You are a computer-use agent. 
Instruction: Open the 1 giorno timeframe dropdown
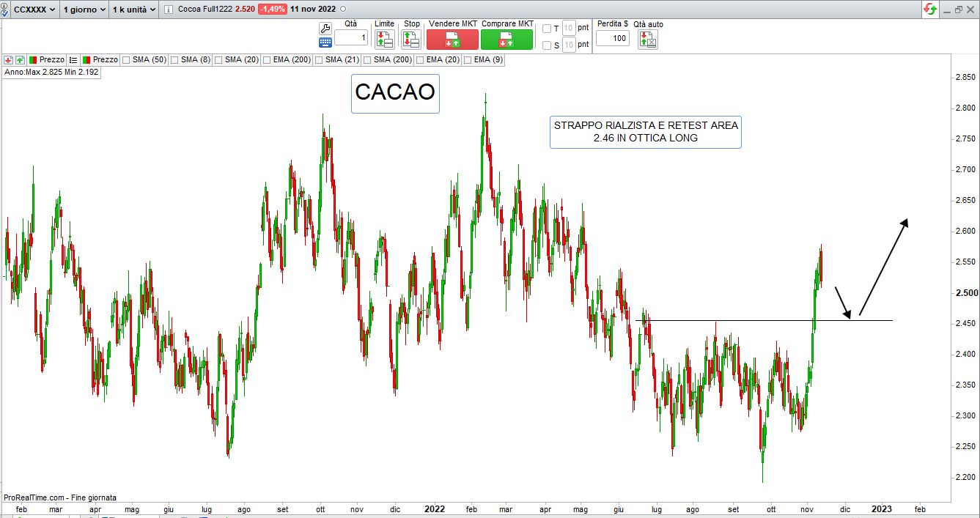[84, 10]
